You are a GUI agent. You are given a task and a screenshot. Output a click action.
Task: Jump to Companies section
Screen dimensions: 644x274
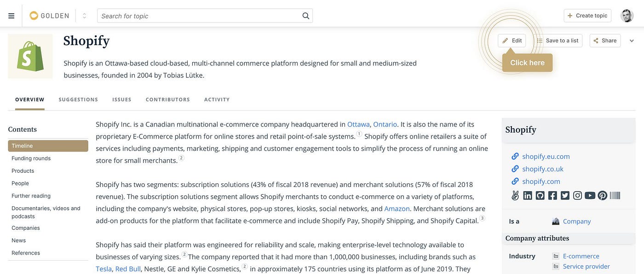(26, 228)
